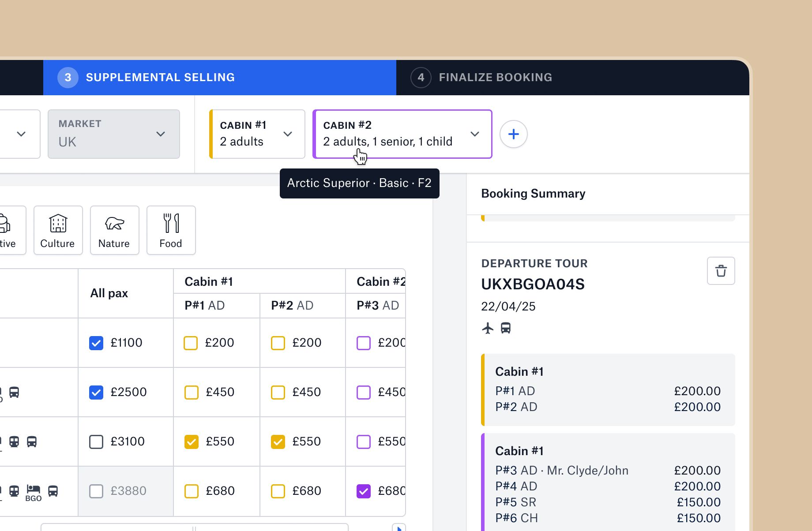Viewport: 812px width, 531px height.
Task: Tick the P#1 AD £680 checkbox
Action: [192, 491]
